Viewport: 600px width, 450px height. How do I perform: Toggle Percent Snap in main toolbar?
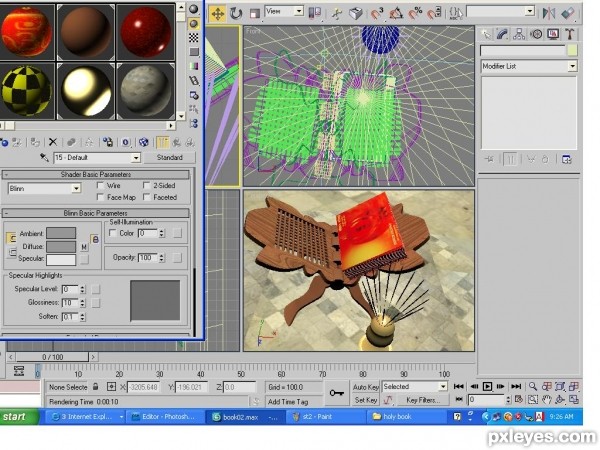point(415,14)
